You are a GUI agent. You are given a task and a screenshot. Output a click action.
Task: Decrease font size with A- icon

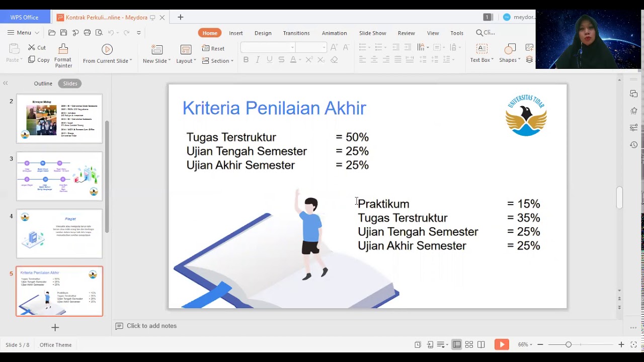click(x=346, y=47)
